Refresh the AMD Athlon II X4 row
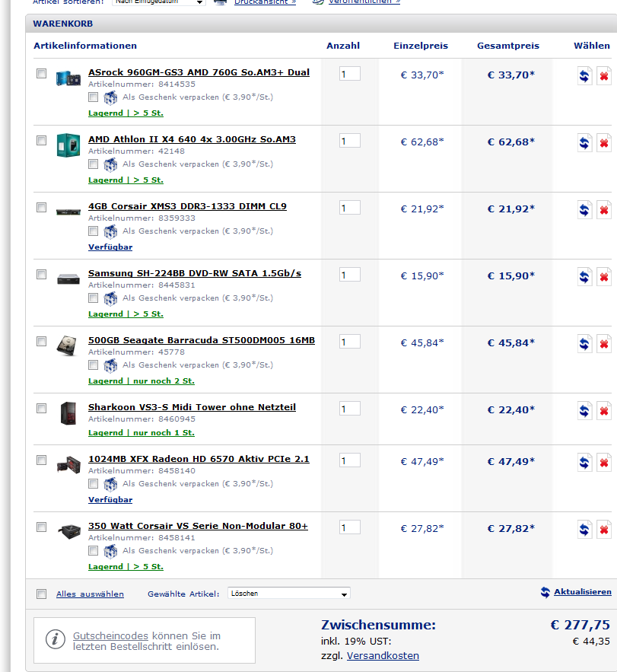The width and height of the screenshot is (617, 672). 584,143
